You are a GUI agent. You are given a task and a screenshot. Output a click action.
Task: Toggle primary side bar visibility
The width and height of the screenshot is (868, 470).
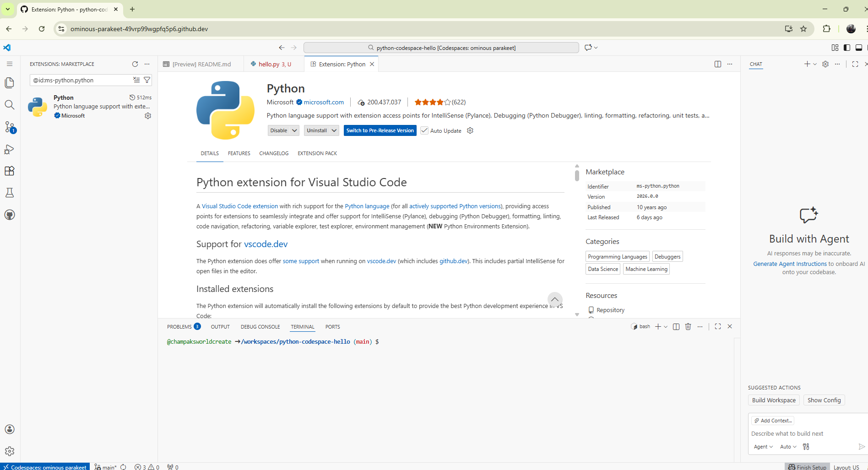point(847,48)
